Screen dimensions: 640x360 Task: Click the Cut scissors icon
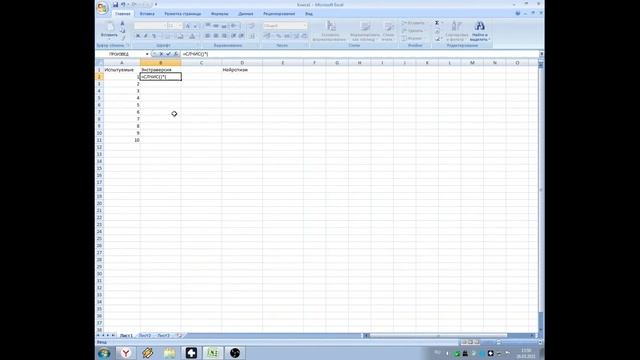(x=122, y=24)
